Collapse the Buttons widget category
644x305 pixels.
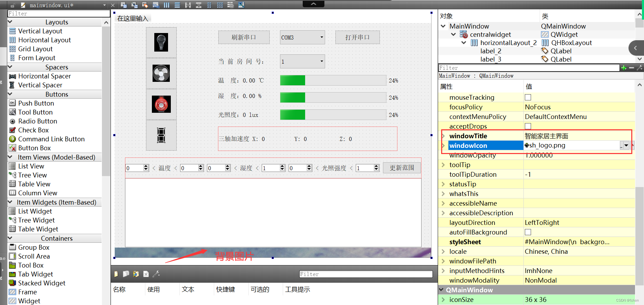(x=10, y=94)
